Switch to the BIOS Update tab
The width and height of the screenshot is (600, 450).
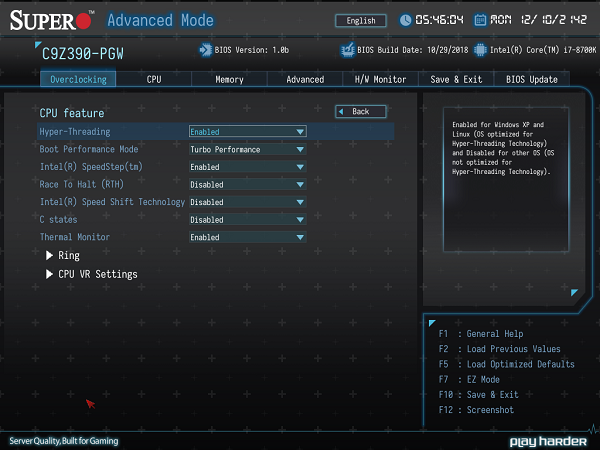click(x=532, y=79)
